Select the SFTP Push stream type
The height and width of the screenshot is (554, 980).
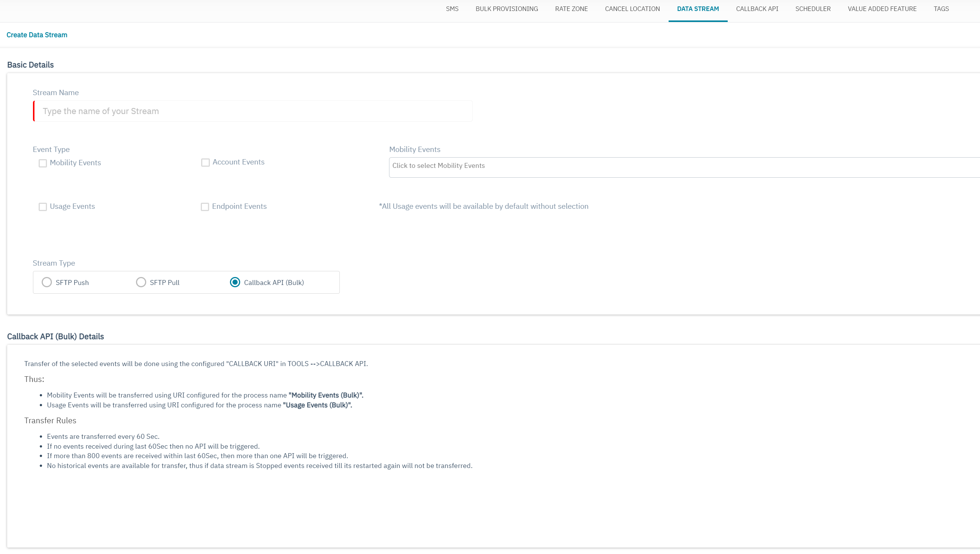(x=47, y=282)
